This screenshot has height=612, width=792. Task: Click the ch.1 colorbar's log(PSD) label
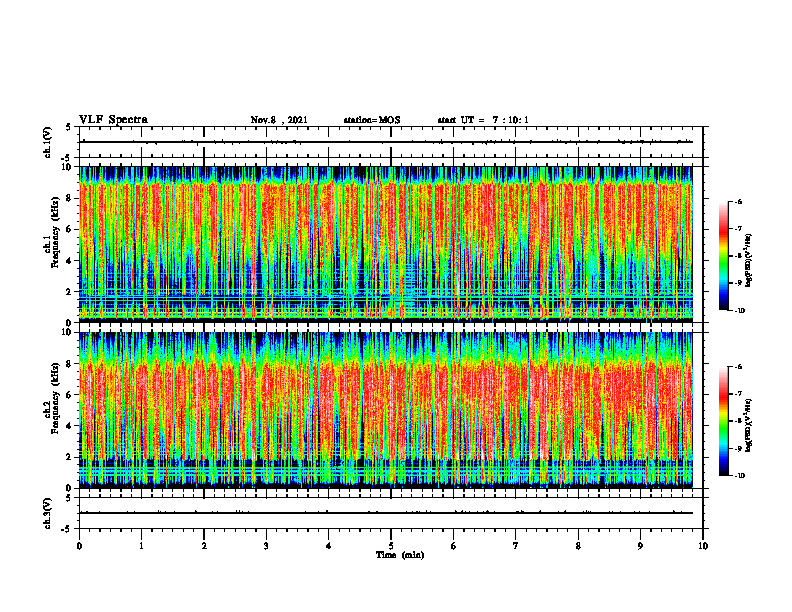[x=749, y=261]
